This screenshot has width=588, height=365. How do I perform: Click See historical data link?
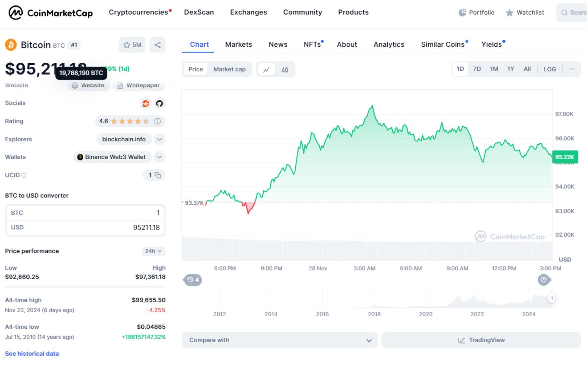(31, 353)
